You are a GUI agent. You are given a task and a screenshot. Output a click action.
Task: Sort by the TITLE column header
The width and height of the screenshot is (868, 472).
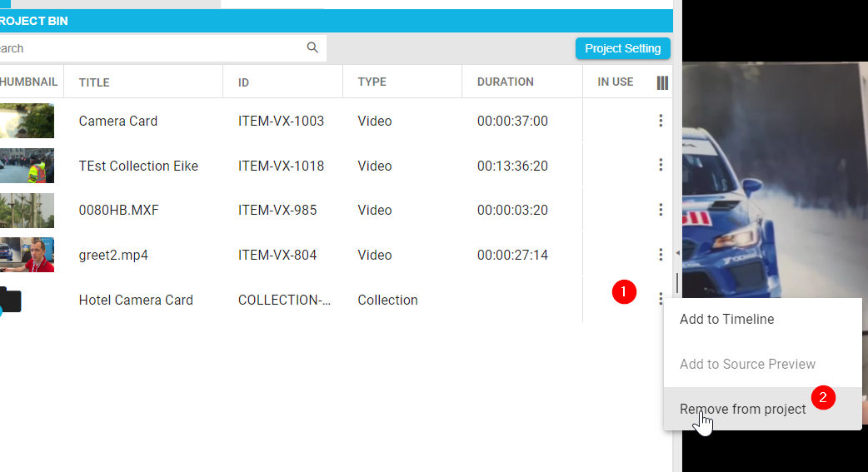pyautogui.click(x=94, y=82)
